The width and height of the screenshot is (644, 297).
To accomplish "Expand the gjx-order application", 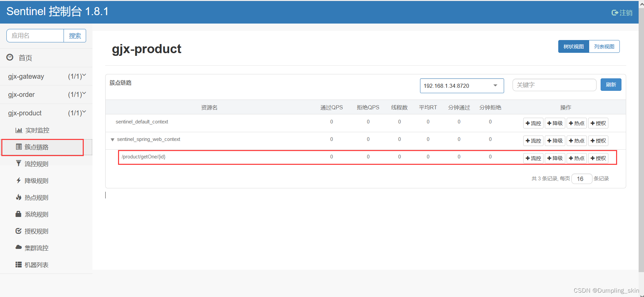I will pos(46,95).
